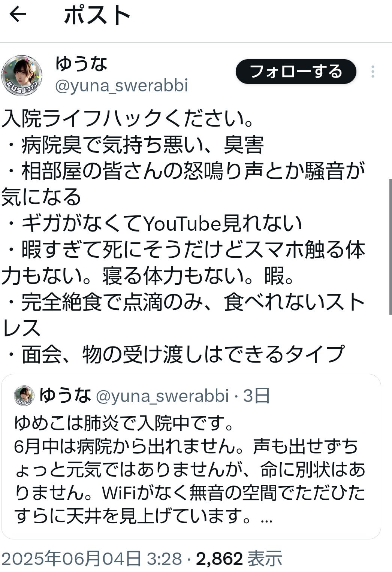Screen dimensions: 392x572
Task: Click the main post text starting 入院ライフハック
Action: (184, 237)
